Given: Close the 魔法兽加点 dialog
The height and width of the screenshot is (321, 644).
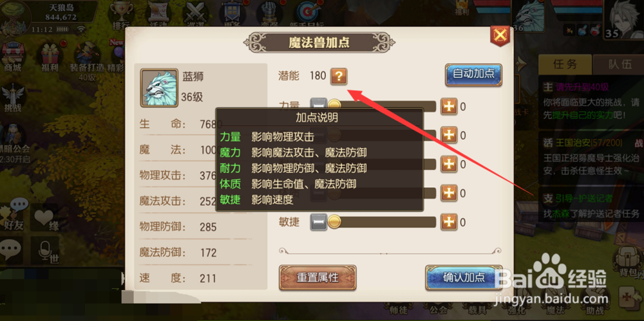Looking at the screenshot, I should tap(500, 35).
